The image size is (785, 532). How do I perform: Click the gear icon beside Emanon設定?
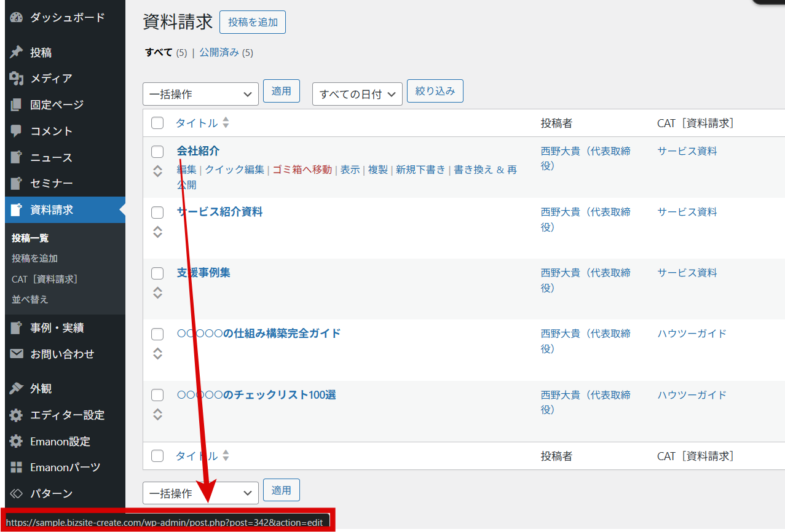[17, 442]
